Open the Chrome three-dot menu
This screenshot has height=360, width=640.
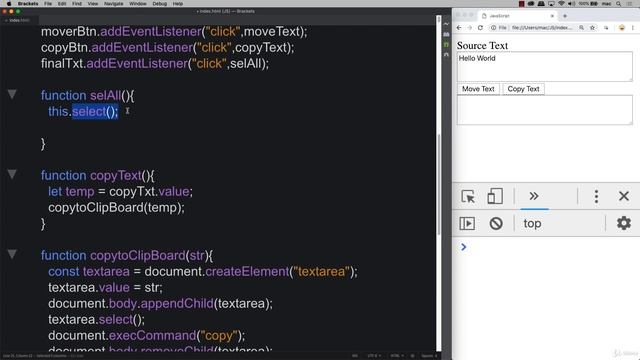633,28
